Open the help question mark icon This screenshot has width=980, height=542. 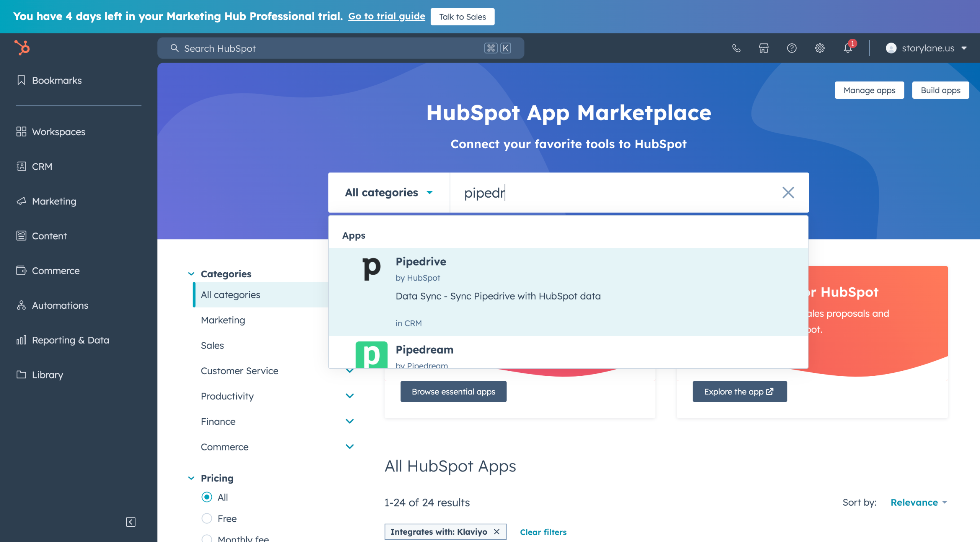coord(792,48)
